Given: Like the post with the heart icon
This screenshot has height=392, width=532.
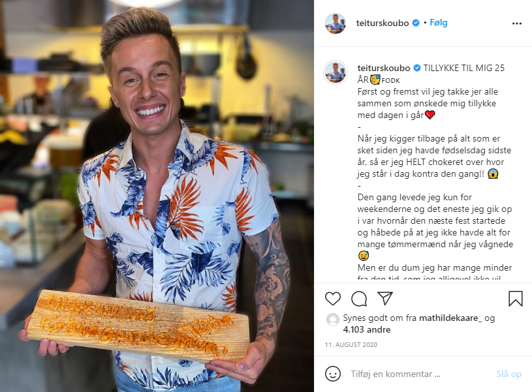Looking at the screenshot, I should click(332, 299).
